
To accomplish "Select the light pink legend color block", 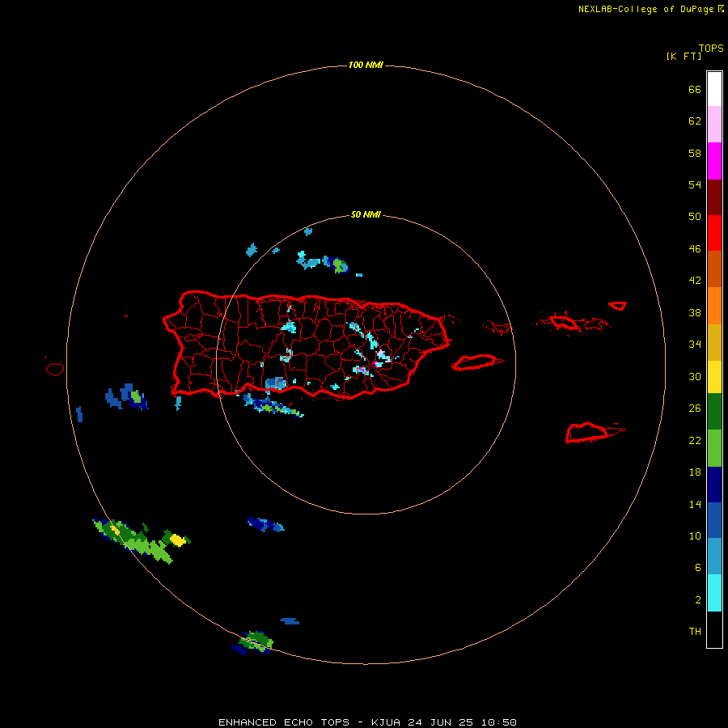I will [x=714, y=125].
